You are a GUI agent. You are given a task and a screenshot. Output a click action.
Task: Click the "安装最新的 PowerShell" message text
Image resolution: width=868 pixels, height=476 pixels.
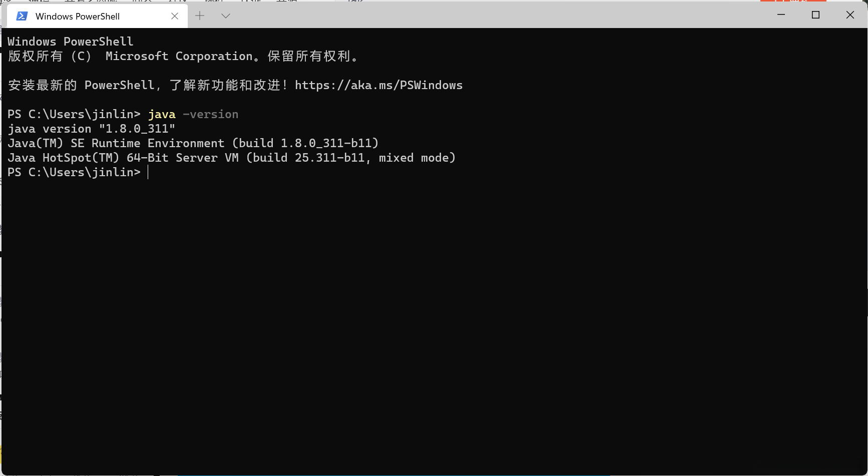point(81,86)
